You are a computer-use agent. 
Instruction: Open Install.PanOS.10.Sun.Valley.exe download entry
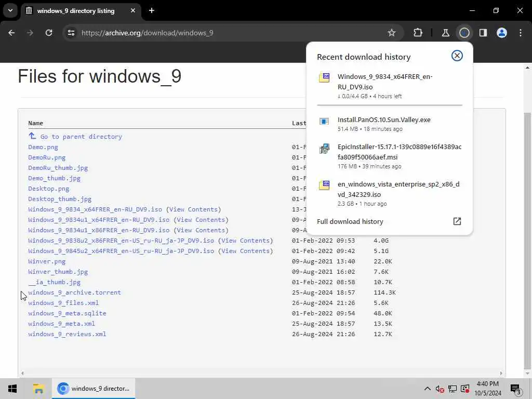[390, 124]
